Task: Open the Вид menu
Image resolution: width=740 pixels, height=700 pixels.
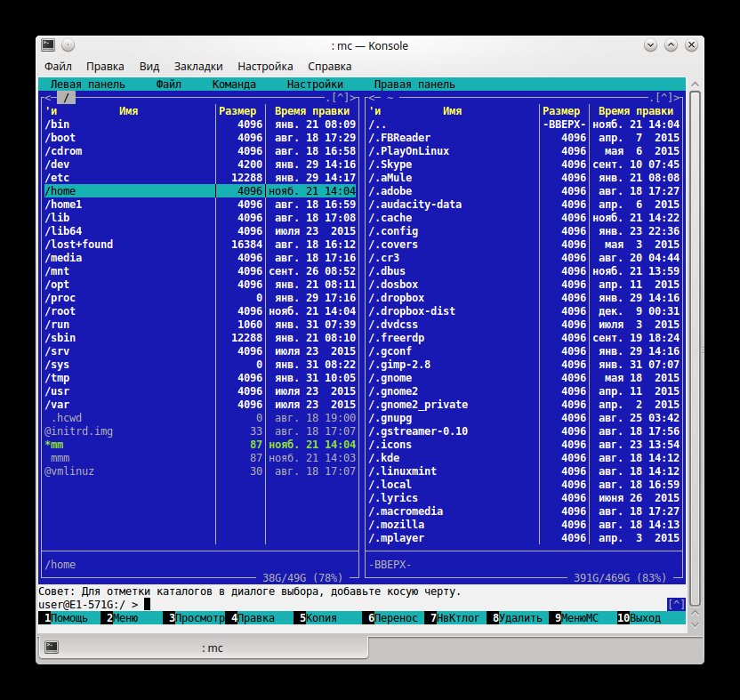Action: (x=149, y=67)
